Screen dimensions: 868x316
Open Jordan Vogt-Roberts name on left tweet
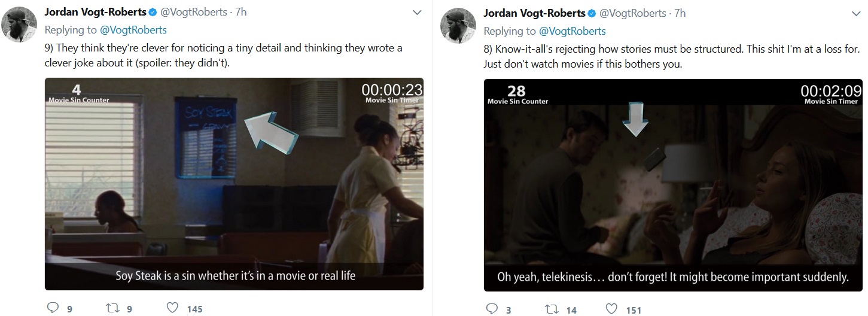point(96,13)
